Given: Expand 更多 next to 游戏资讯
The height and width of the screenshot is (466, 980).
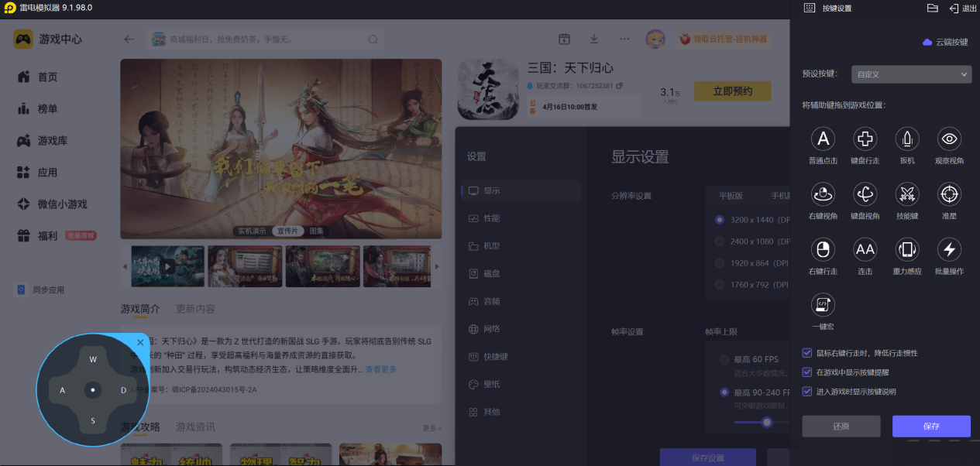Looking at the screenshot, I should click(x=432, y=428).
